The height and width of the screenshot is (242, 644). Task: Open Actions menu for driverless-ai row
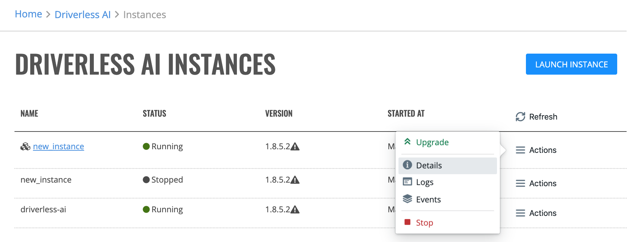536,213
